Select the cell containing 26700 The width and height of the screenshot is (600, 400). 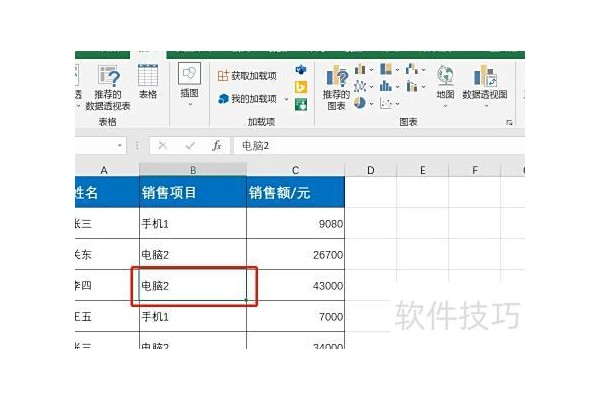coord(295,254)
